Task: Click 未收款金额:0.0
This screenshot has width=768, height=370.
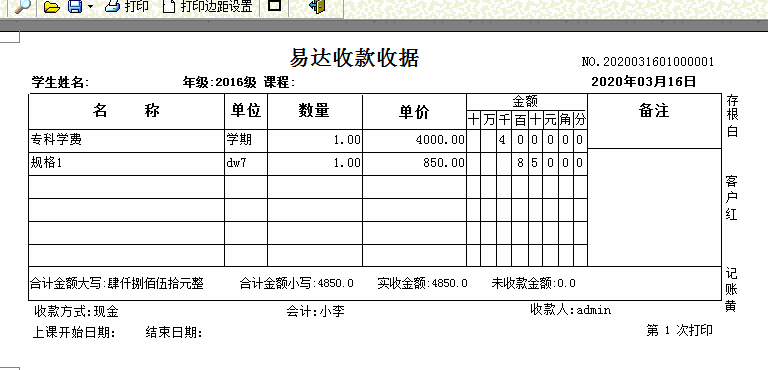Action: [534, 283]
